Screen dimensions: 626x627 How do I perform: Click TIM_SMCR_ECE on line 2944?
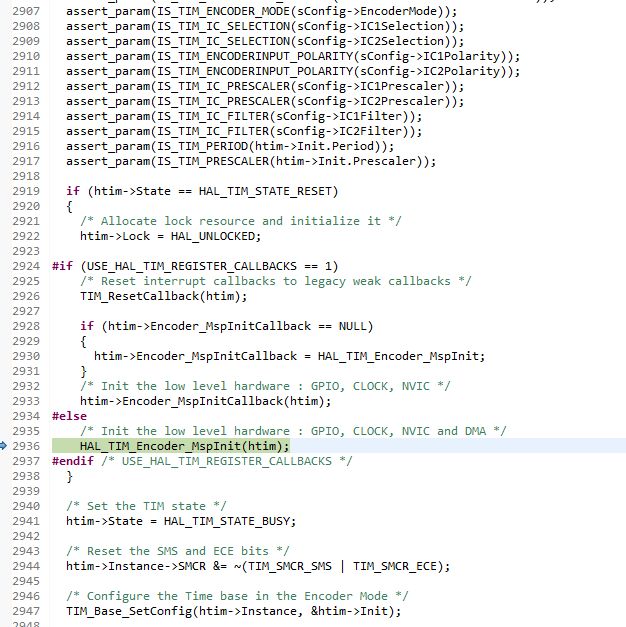click(x=394, y=566)
